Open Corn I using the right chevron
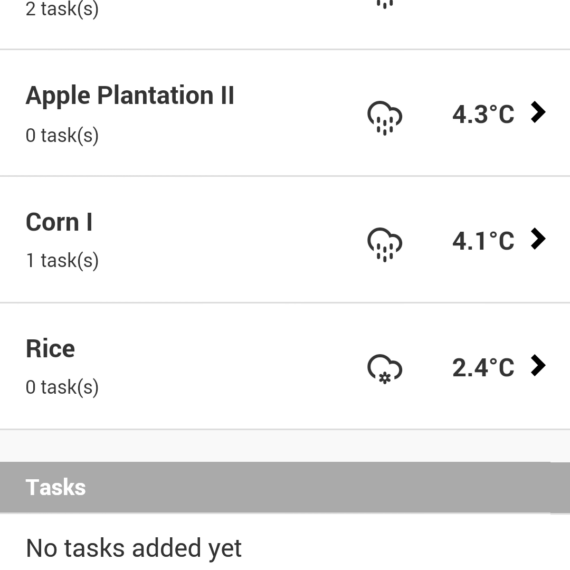The image size is (570, 570). pos(538,239)
